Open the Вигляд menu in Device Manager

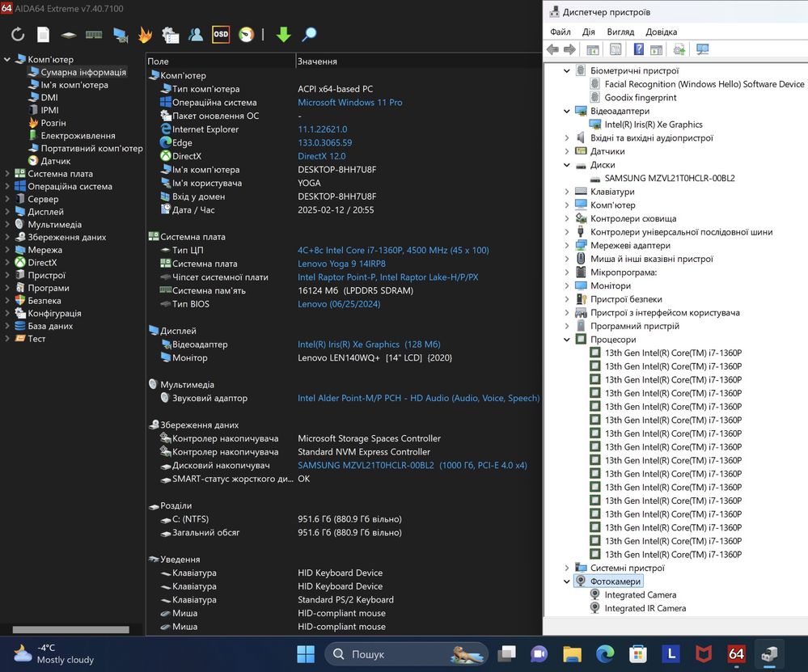click(x=620, y=32)
